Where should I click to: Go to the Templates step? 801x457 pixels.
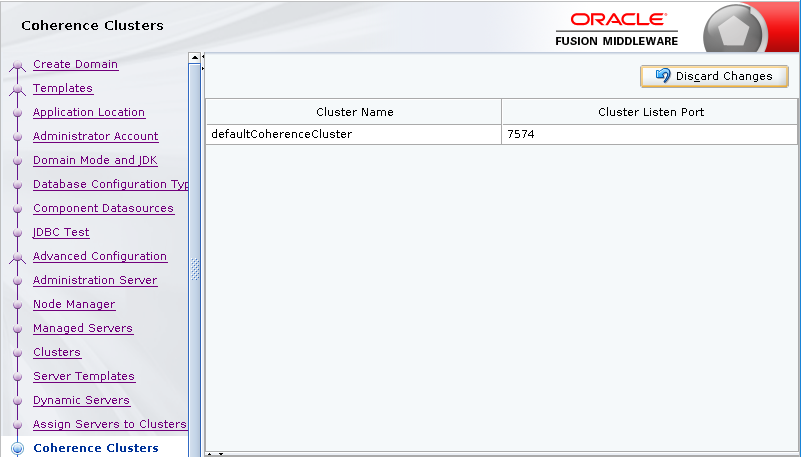coord(62,88)
